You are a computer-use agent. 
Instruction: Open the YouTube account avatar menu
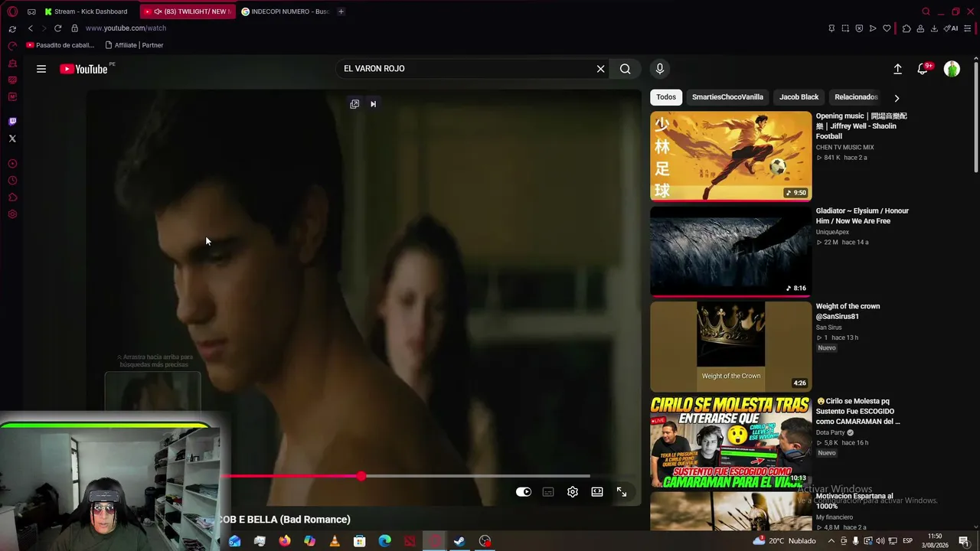(x=952, y=69)
